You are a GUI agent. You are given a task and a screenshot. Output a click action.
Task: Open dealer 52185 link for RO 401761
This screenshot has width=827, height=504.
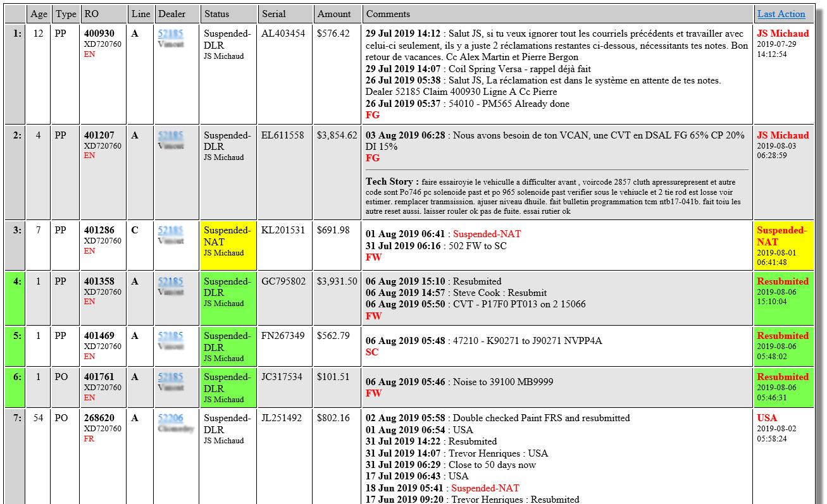[x=170, y=377]
